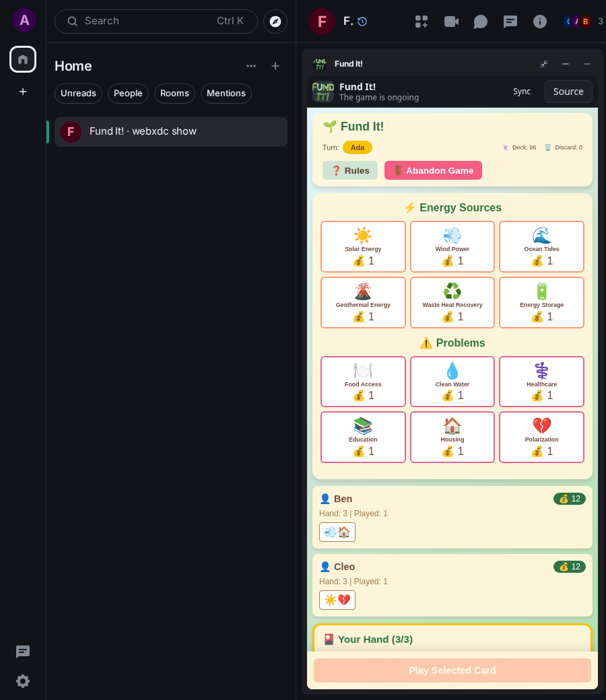Viewport: 606px width, 700px height.
Task: Click the Home space icon in sidebar
Action: [23, 59]
